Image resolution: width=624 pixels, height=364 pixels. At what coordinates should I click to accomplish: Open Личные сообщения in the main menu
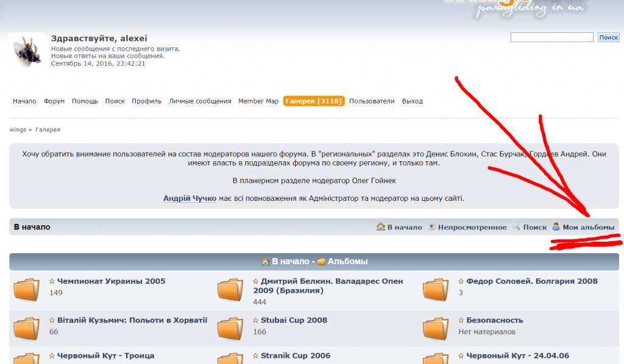click(200, 101)
